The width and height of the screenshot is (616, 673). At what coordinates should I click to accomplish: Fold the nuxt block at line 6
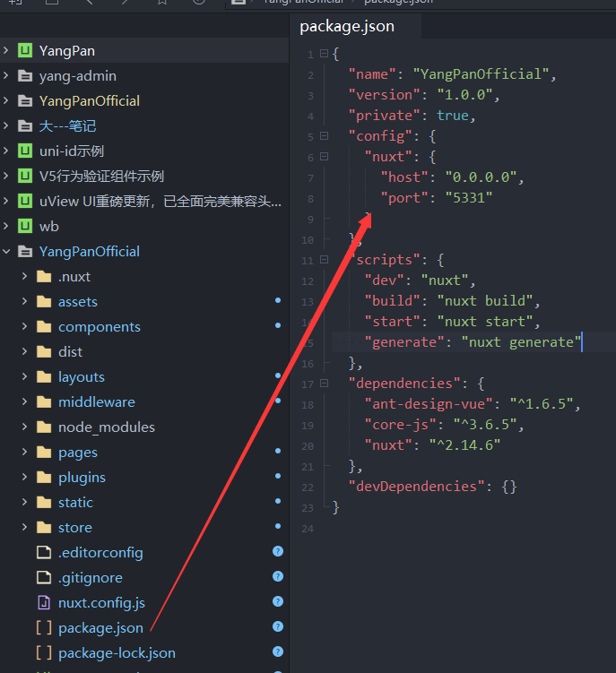coord(325,157)
